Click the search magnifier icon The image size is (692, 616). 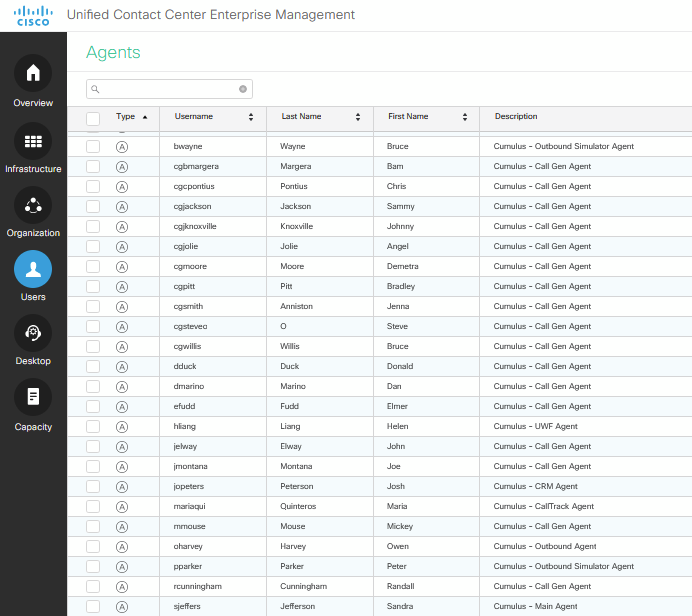[95, 89]
